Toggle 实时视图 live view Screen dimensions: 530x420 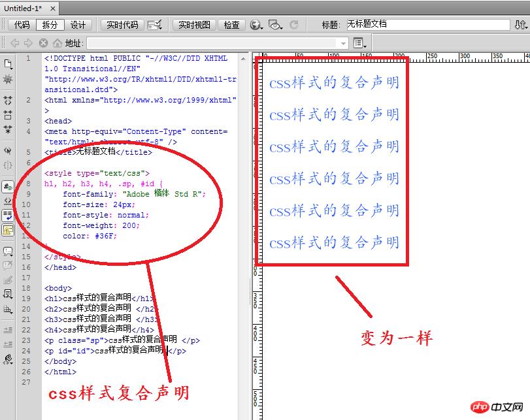point(194,25)
